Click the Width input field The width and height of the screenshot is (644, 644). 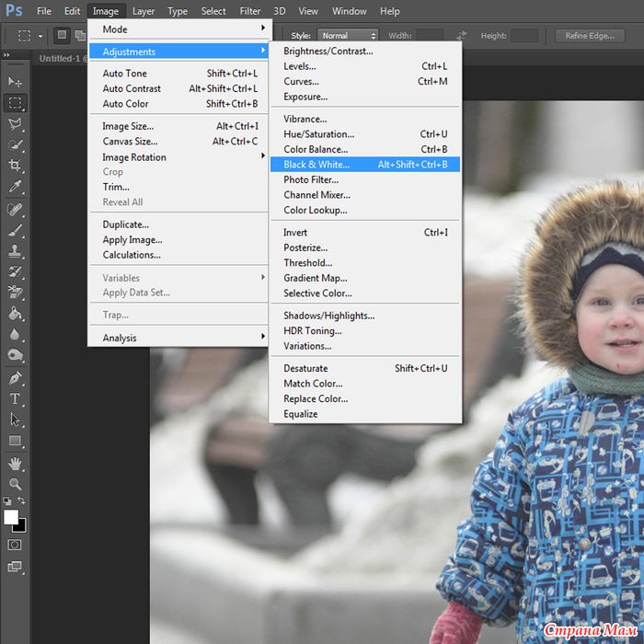[x=429, y=36]
